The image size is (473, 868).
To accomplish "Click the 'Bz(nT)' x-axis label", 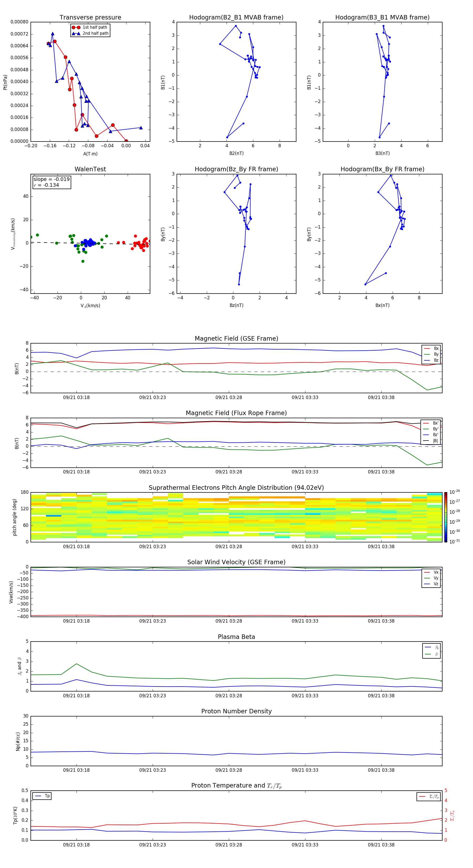I will 236,305.
